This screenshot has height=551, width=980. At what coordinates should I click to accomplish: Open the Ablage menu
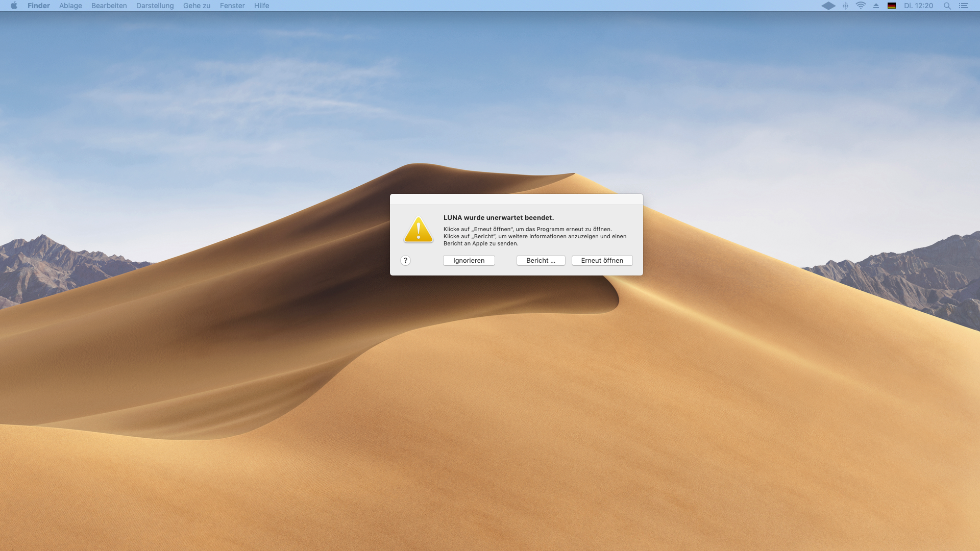pyautogui.click(x=70, y=6)
